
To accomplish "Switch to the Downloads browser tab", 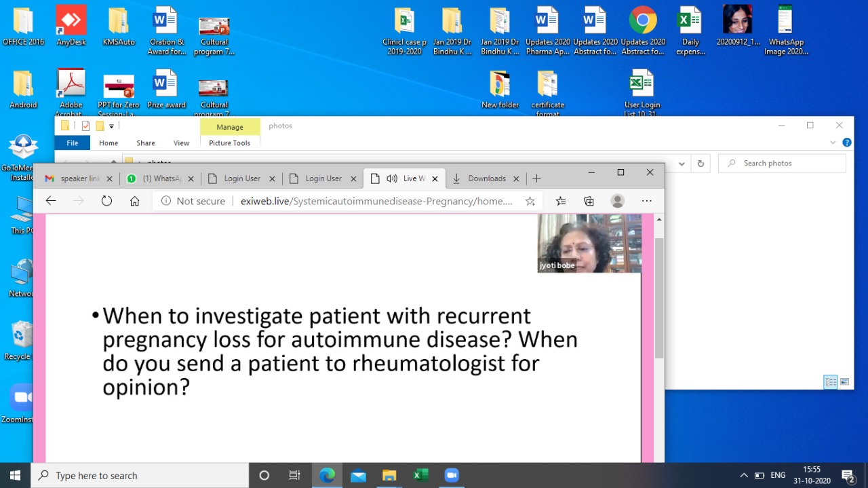I will (x=486, y=179).
